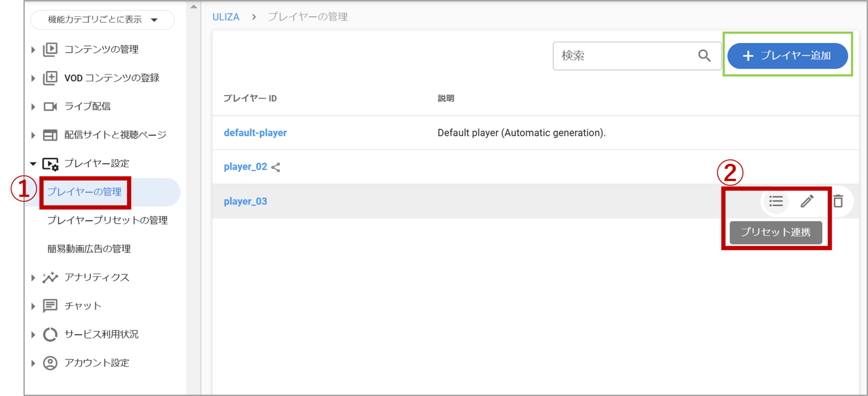Open the player_03 link
The image size is (868, 396).
(x=245, y=201)
